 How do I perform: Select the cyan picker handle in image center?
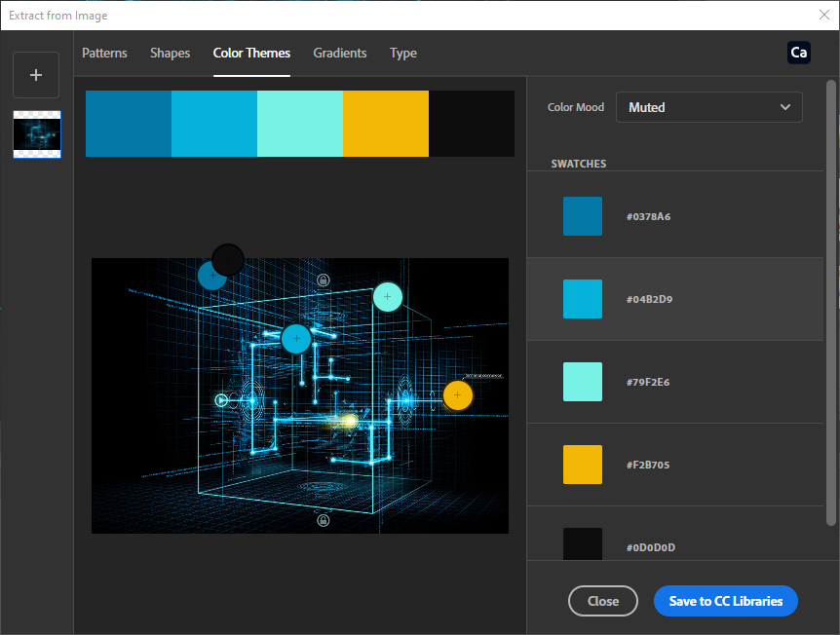(296, 339)
